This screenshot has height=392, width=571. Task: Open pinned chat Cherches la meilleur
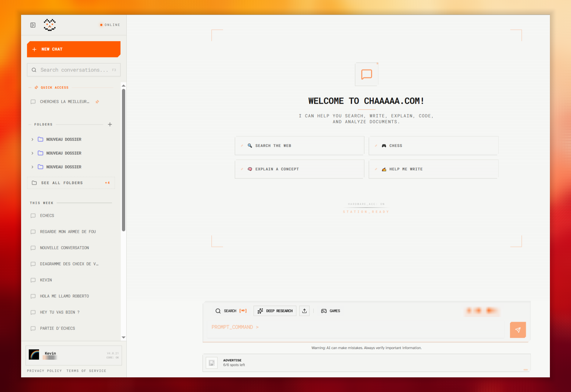tap(64, 102)
